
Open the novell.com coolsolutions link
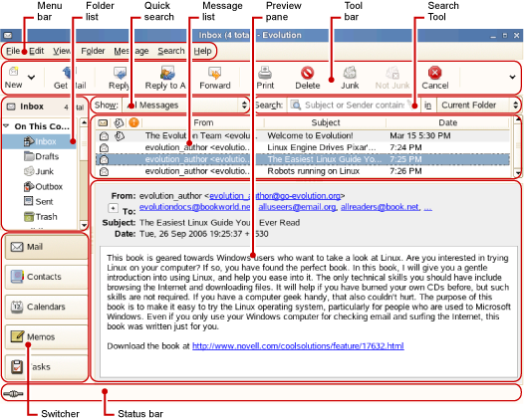pos(298,346)
